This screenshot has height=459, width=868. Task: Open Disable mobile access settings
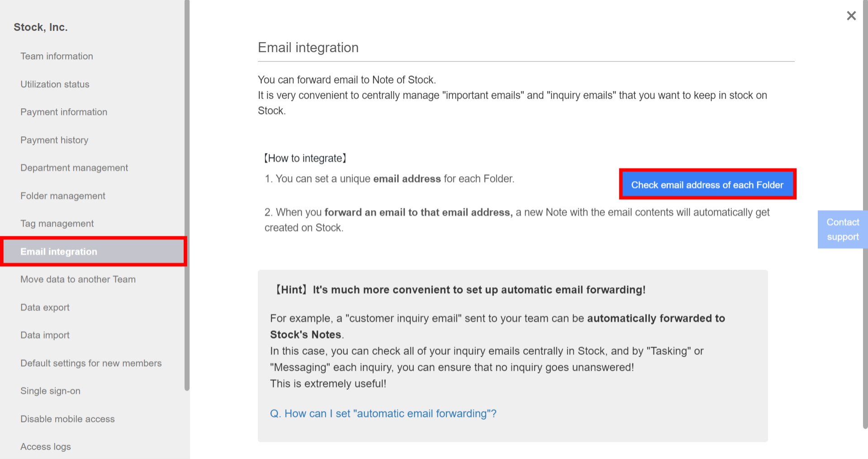click(67, 419)
